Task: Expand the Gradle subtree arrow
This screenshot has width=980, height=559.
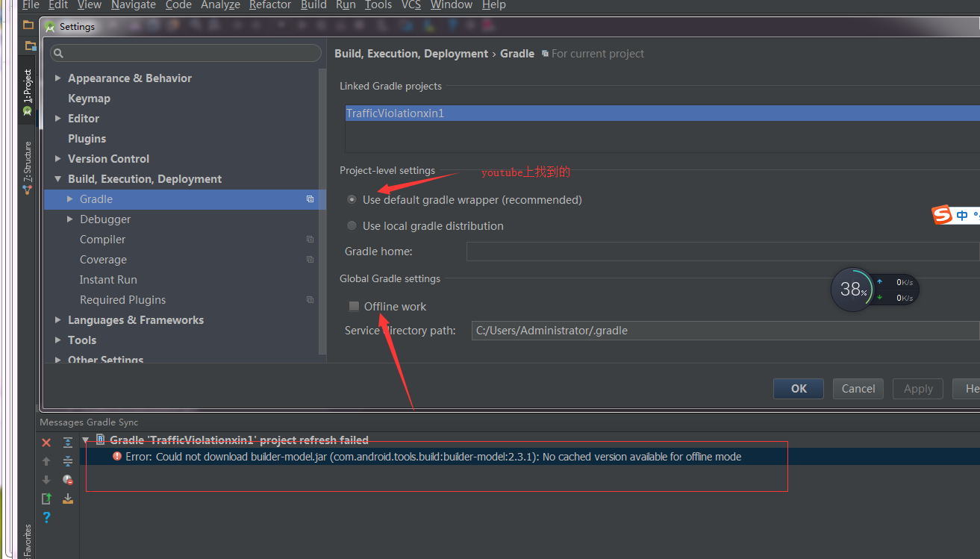Action: tap(70, 199)
